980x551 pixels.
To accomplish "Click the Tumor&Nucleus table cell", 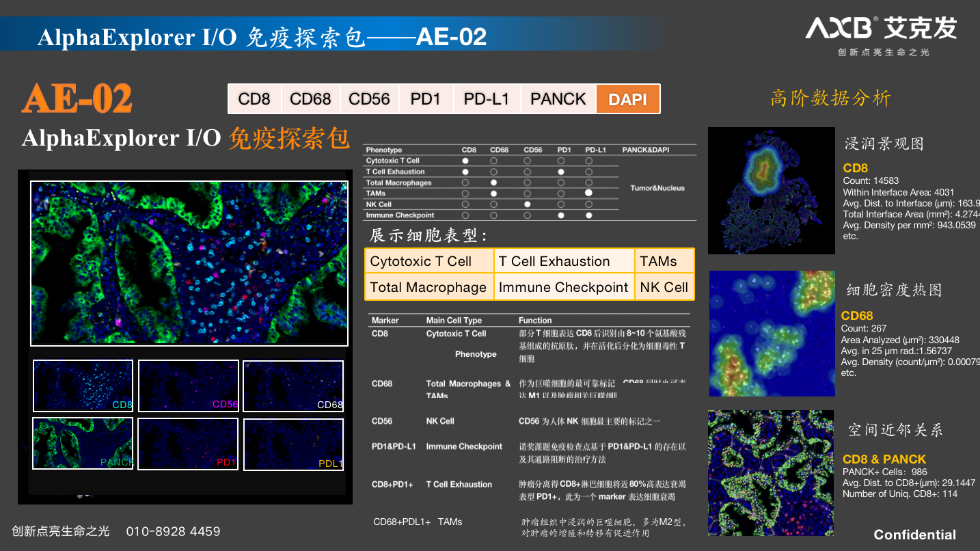I will click(657, 188).
